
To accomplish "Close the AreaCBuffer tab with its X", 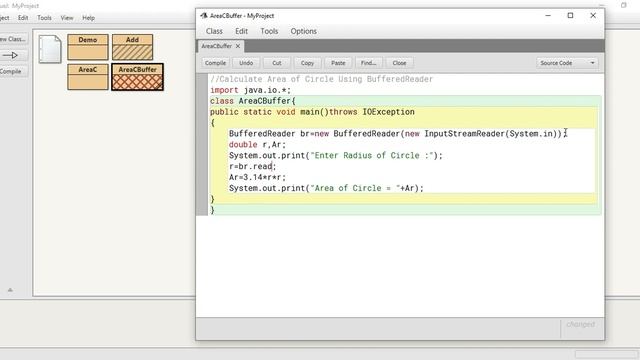I will 238,46.
